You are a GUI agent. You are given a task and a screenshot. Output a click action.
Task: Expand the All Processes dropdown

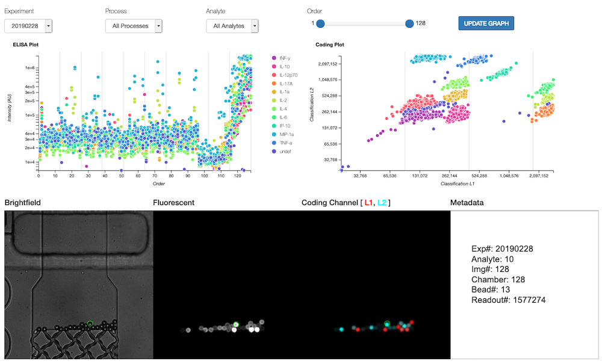[134, 26]
